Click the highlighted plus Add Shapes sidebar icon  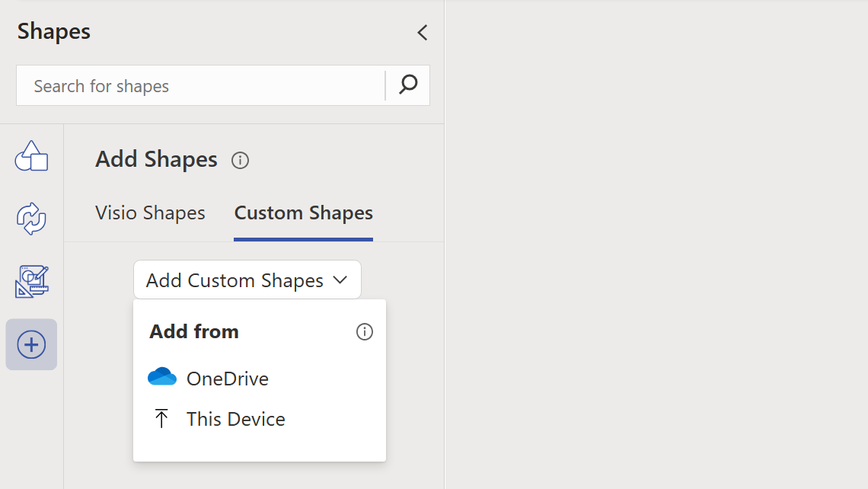(x=30, y=344)
